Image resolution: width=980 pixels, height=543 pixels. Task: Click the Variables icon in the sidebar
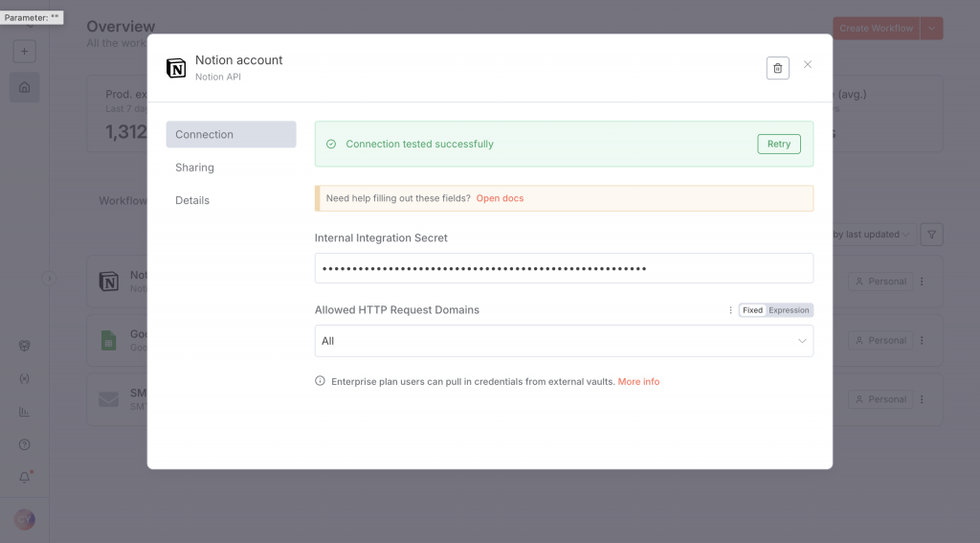25,379
